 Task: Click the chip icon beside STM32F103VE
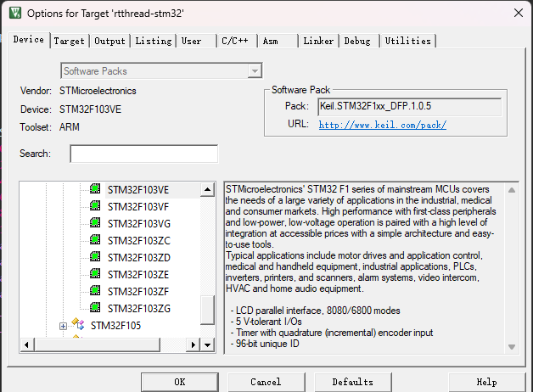pos(95,189)
